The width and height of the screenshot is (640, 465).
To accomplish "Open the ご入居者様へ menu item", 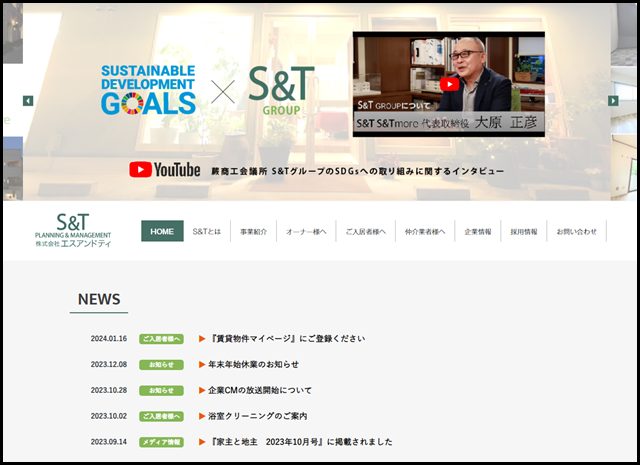I will (365, 231).
